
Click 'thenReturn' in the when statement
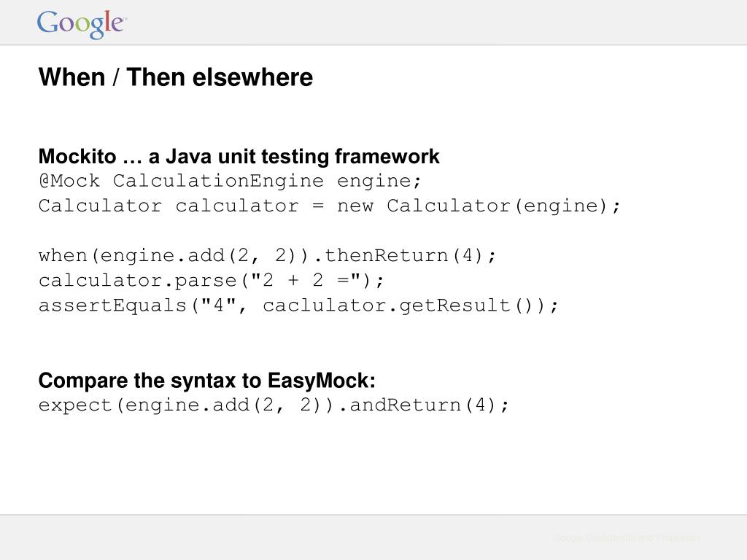point(387,256)
